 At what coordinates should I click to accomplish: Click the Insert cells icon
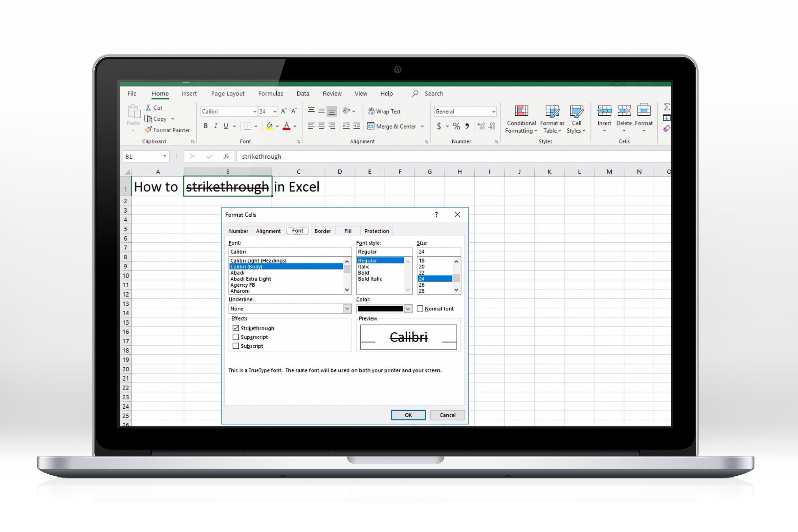click(x=604, y=111)
